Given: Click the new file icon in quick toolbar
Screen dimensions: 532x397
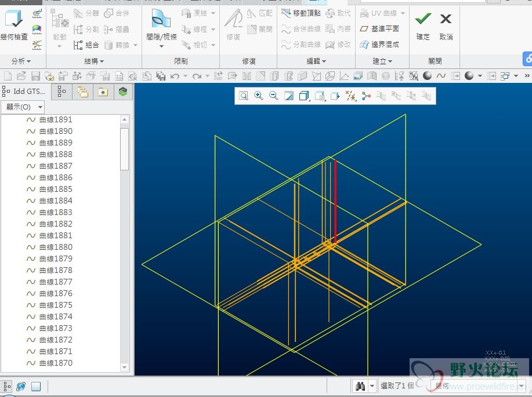Looking at the screenshot, I should click(8, 76).
